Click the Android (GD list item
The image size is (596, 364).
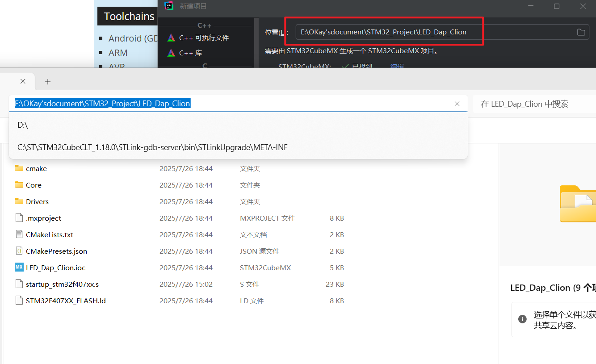click(x=133, y=38)
